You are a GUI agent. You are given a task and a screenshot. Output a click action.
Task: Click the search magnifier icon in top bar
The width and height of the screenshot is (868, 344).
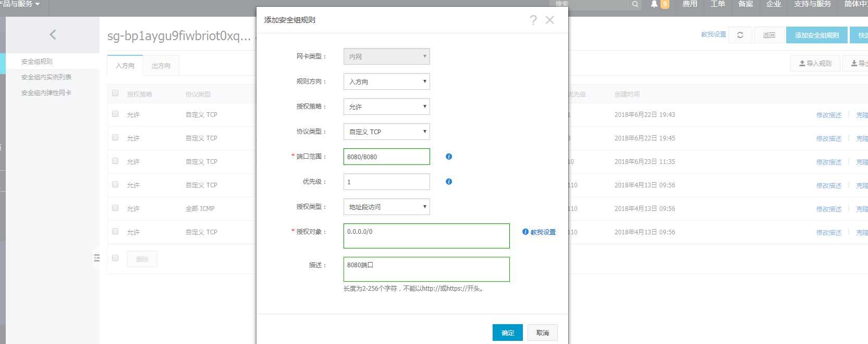coord(635,4)
